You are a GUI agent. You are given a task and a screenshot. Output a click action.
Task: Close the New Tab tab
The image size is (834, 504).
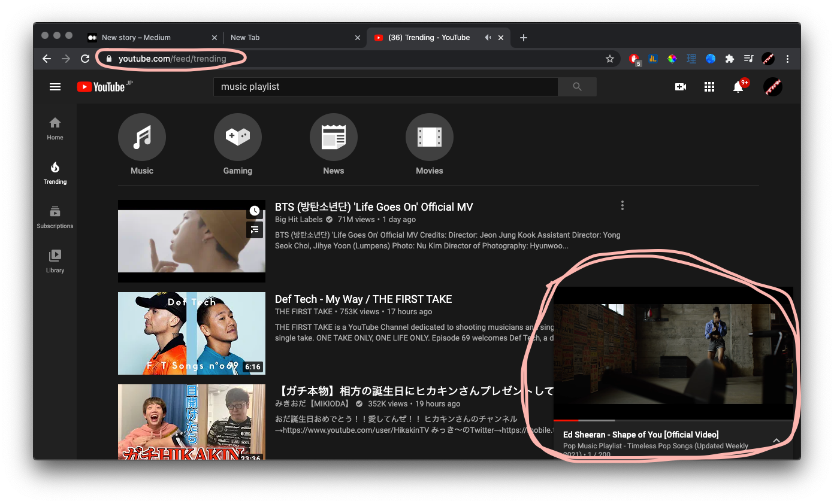(358, 38)
